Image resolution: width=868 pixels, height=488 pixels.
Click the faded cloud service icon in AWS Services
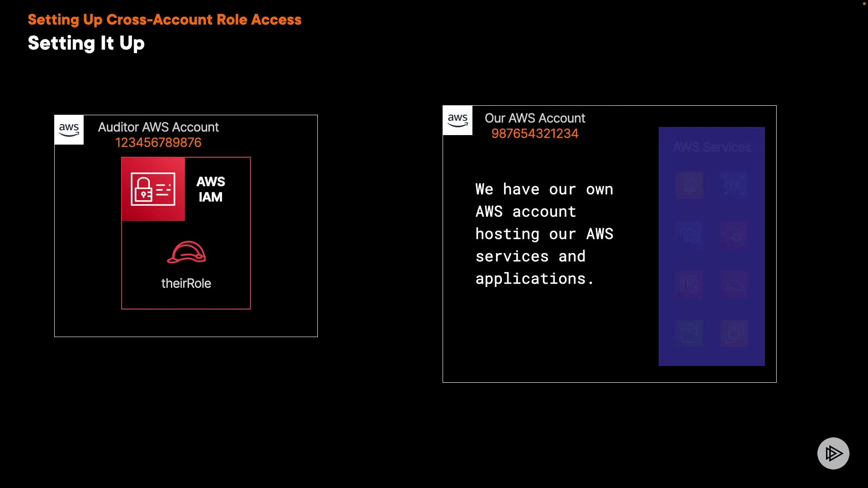tap(734, 285)
